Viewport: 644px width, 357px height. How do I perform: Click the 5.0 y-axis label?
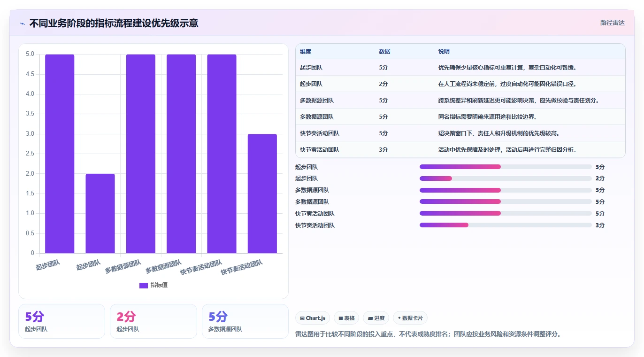tap(30, 54)
